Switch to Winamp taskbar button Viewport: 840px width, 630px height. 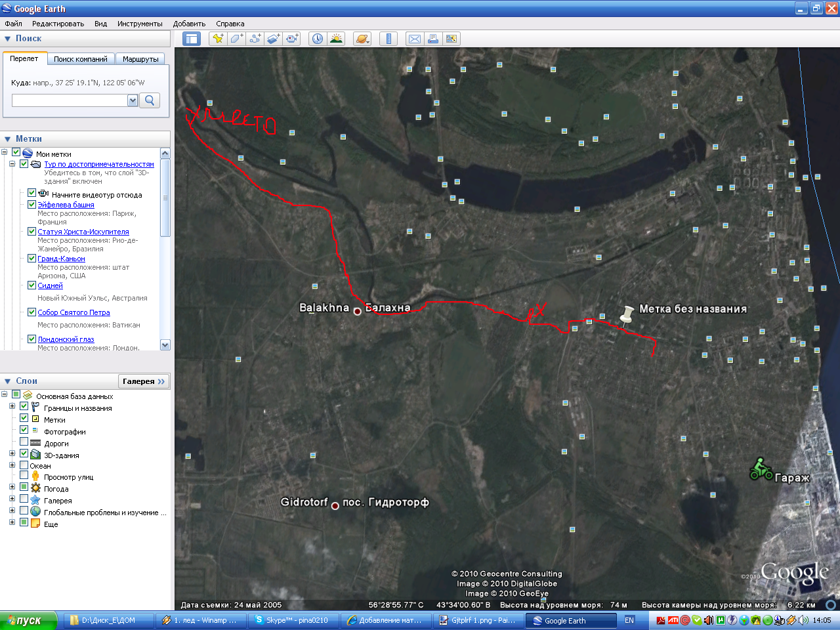click(x=200, y=620)
